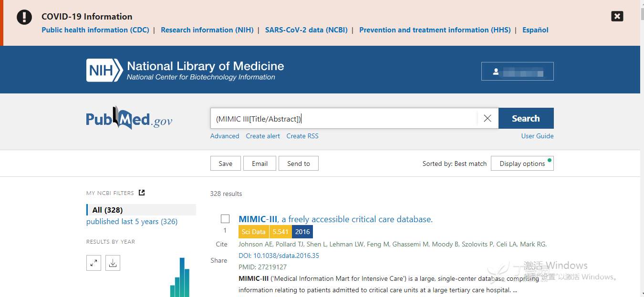Open My NCBI Filters external link icon
Screen dimensions: 644x297
pos(142,193)
